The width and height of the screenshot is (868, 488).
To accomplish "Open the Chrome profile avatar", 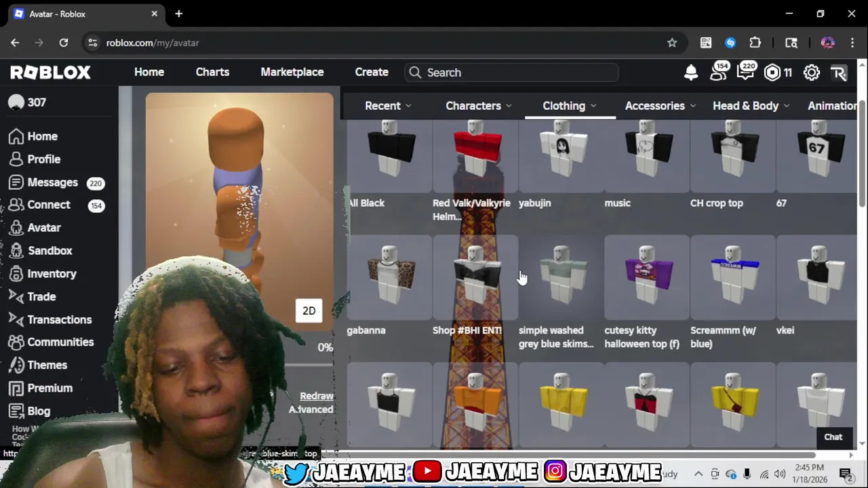I will [827, 43].
